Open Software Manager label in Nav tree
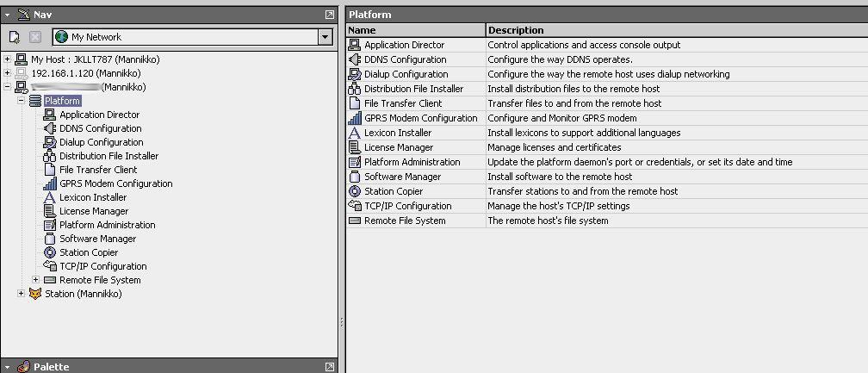868x373 pixels. click(97, 239)
